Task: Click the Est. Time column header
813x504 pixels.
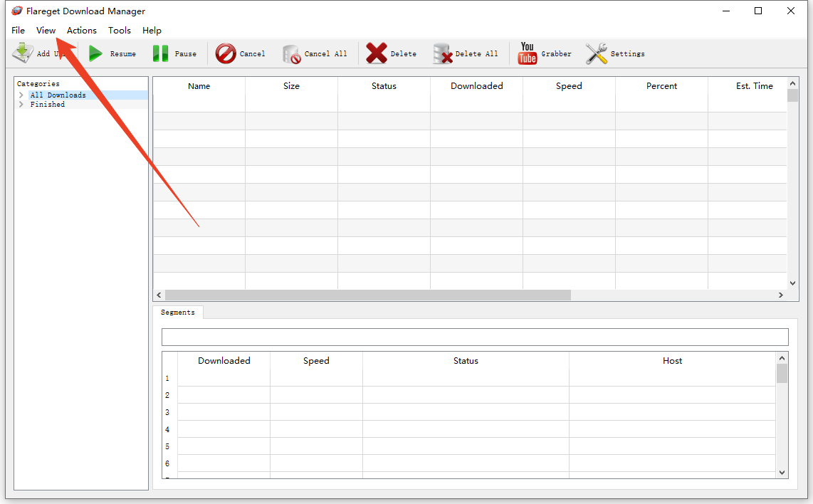Action: (x=755, y=86)
